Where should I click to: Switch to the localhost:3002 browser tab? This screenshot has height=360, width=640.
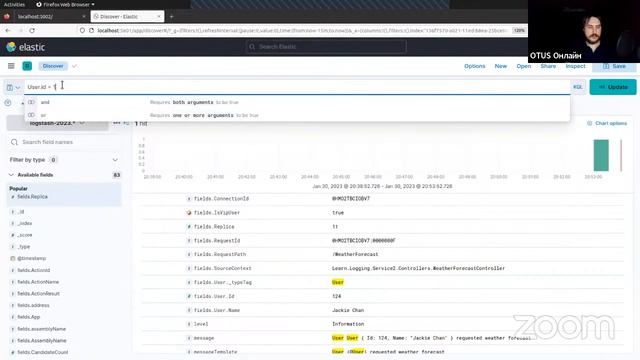[45, 17]
